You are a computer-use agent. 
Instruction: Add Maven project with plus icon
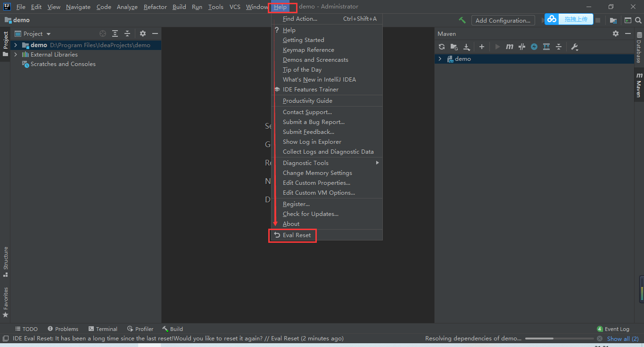click(481, 47)
